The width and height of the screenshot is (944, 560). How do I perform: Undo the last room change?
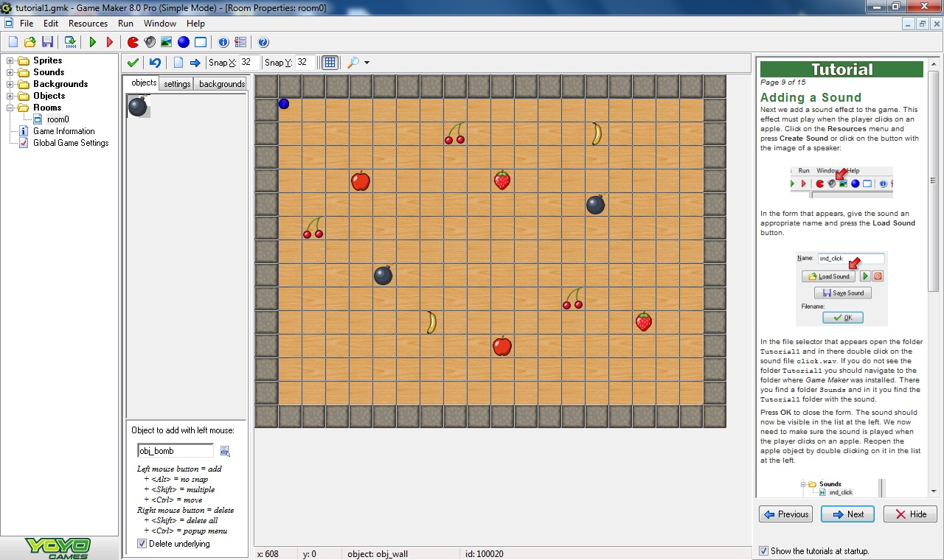tap(155, 63)
